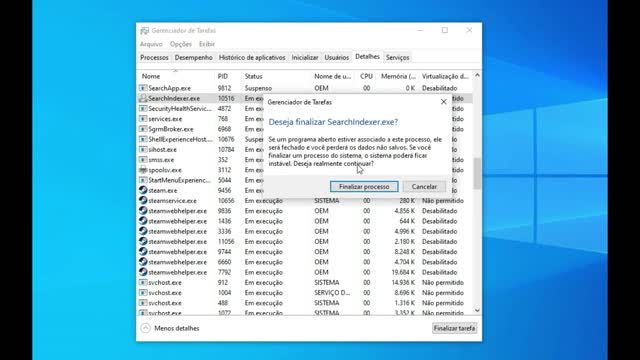
Task: Collapse view with Menos detalhes
Action: click(170, 328)
